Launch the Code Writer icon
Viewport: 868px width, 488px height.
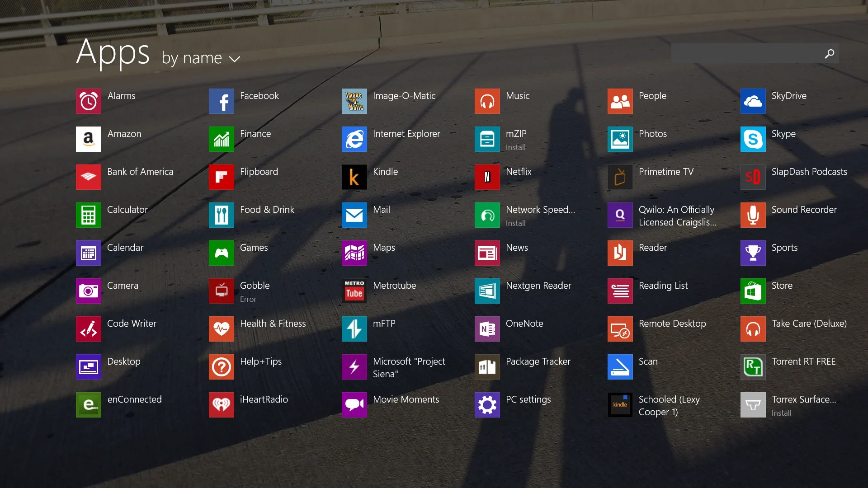88,329
